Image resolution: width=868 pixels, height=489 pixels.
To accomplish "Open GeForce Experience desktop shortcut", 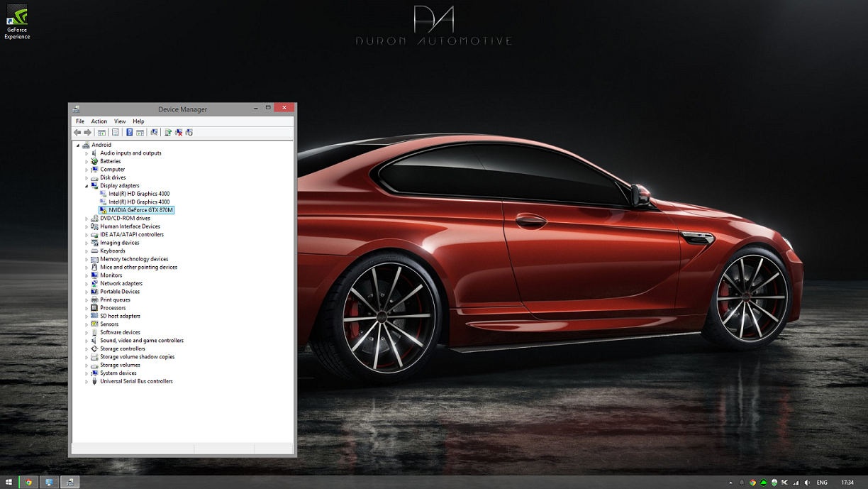I will click(x=17, y=23).
